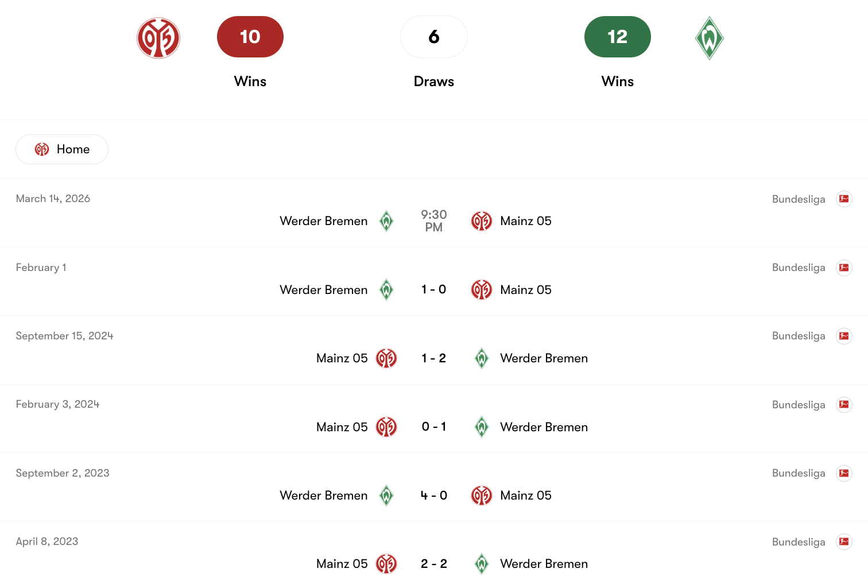The height and width of the screenshot is (588, 868).
Task: Click the Bundesliga logo on the February 1 row
Action: (844, 268)
